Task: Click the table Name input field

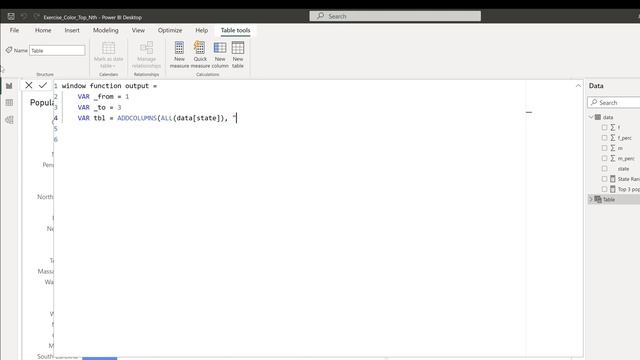Action: pos(57,50)
